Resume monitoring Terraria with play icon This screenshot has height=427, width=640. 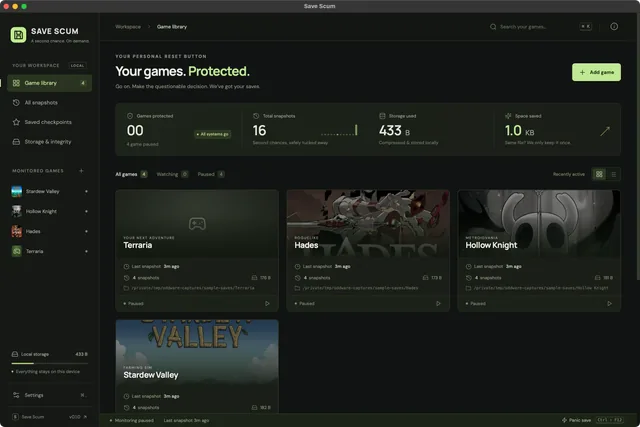tap(267, 303)
